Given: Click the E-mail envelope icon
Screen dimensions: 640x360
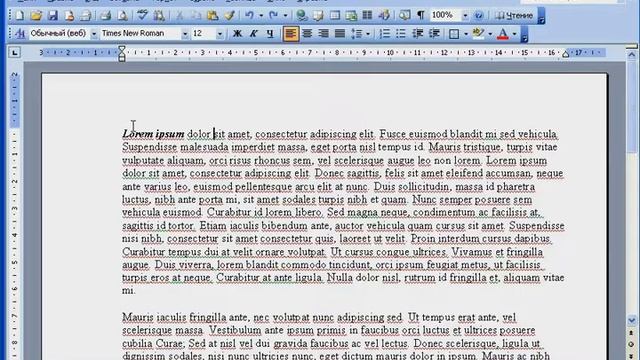Looking at the screenshot, I should click(x=86, y=16).
